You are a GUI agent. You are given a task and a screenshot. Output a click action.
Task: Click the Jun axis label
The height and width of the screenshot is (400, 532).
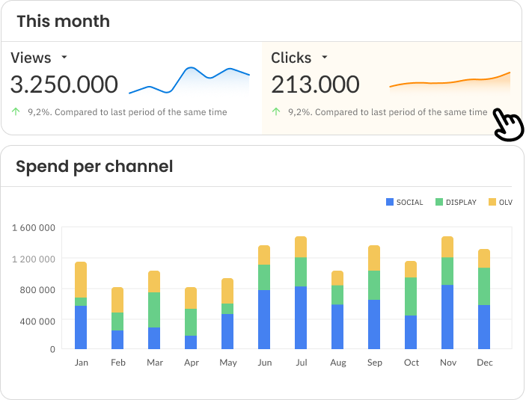pos(265,363)
